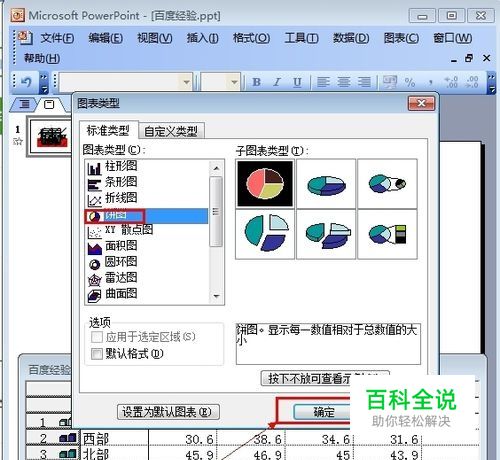The width and height of the screenshot is (500, 460).
Task: Click the Undo toolbar icon
Action: click(x=26, y=82)
